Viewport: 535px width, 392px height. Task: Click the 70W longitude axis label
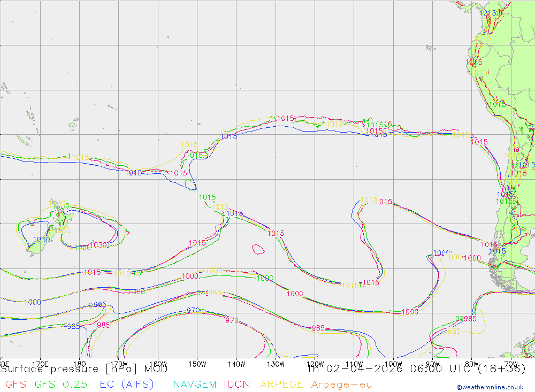click(x=511, y=364)
